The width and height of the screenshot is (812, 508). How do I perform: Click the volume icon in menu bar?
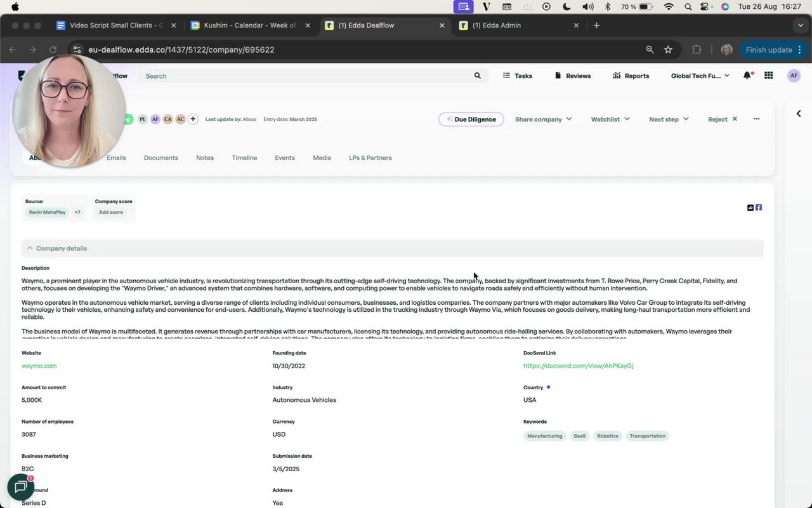point(588,7)
